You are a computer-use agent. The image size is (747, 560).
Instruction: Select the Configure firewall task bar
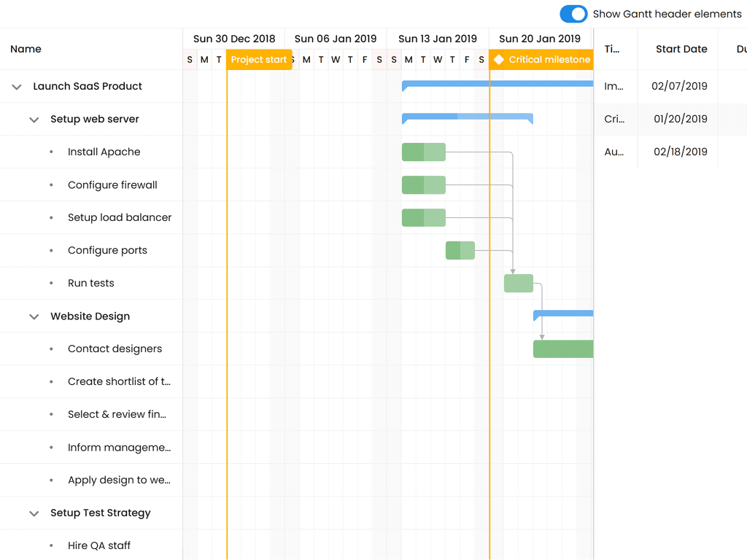tap(423, 184)
